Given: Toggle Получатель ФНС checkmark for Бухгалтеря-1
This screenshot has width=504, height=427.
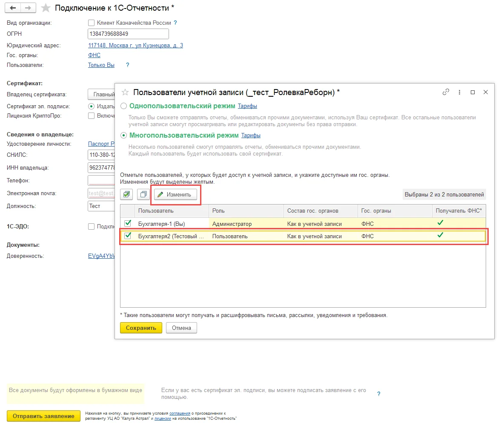Looking at the screenshot, I should tap(440, 222).
